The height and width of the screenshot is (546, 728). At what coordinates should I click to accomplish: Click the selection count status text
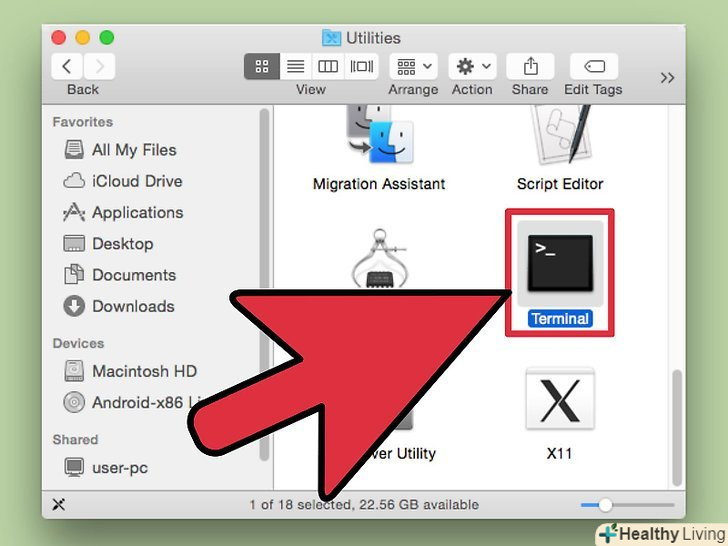(x=364, y=505)
